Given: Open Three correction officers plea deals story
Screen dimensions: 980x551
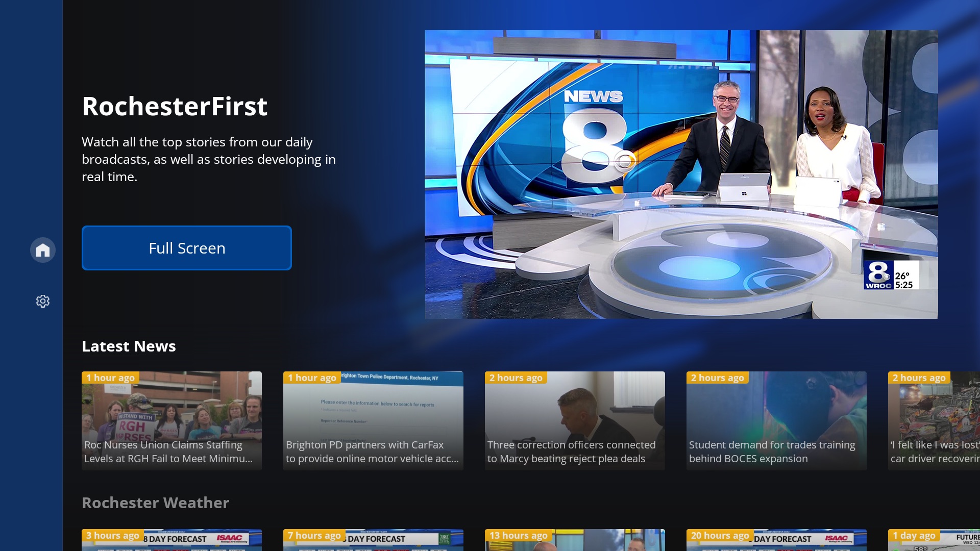Looking at the screenshot, I should [x=575, y=421].
